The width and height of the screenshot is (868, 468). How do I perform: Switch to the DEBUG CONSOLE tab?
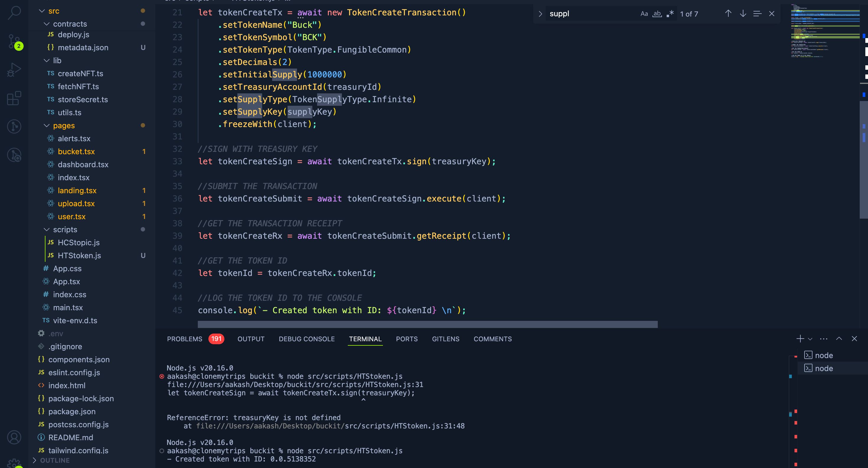307,339
